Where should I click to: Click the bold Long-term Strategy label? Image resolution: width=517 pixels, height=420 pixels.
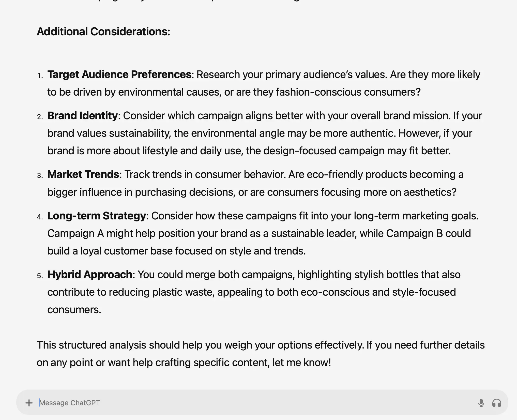(97, 216)
